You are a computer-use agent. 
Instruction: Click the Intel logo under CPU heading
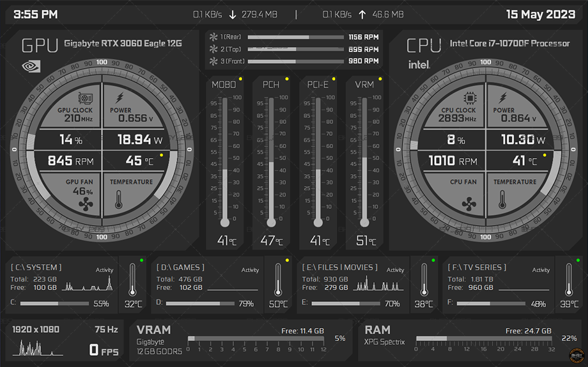[x=419, y=65]
